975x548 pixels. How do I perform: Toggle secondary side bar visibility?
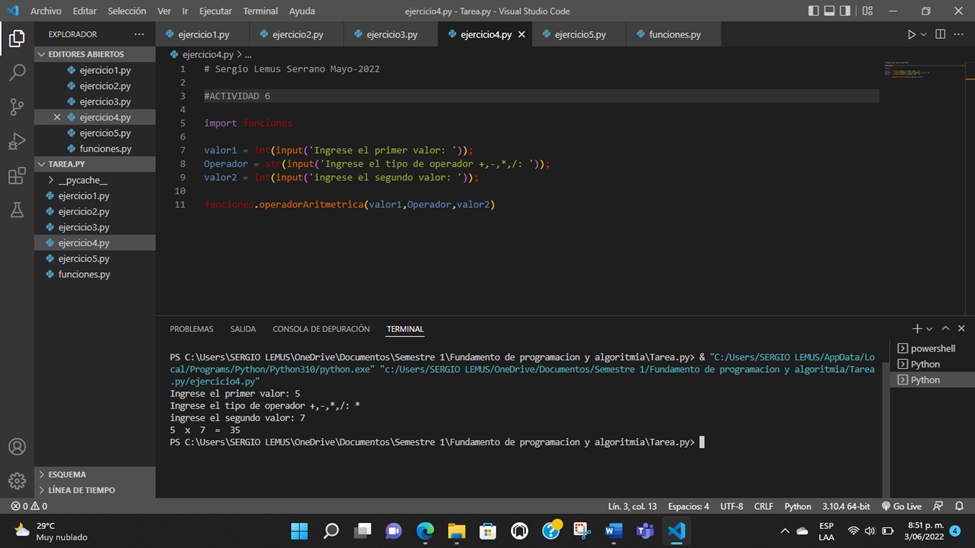coord(845,11)
